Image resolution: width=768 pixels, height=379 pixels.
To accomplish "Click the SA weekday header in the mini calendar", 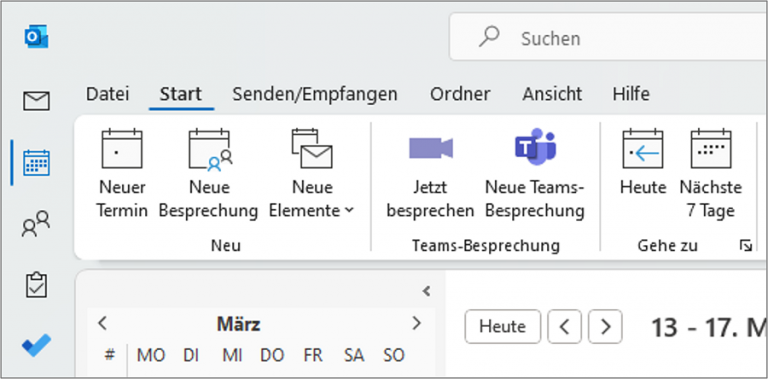I will 354,355.
